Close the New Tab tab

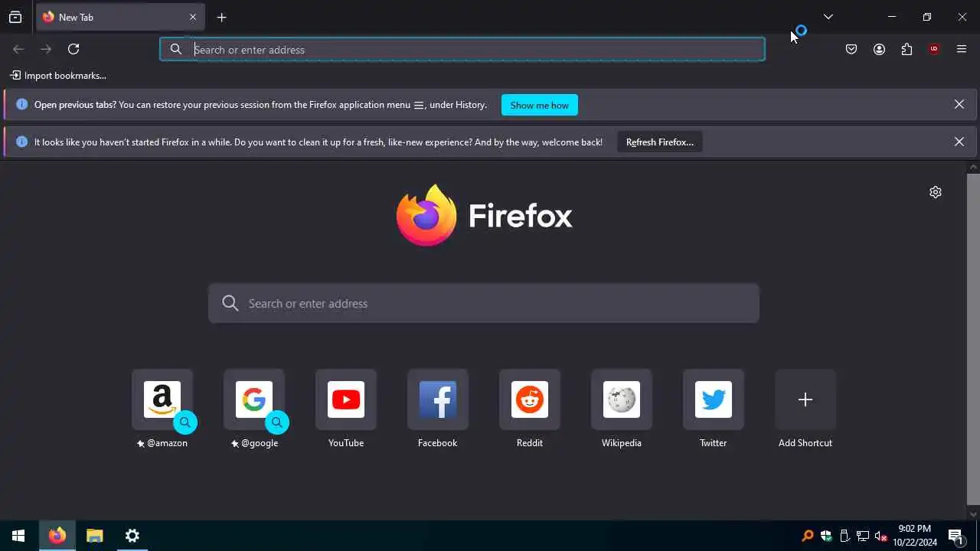[x=193, y=17]
